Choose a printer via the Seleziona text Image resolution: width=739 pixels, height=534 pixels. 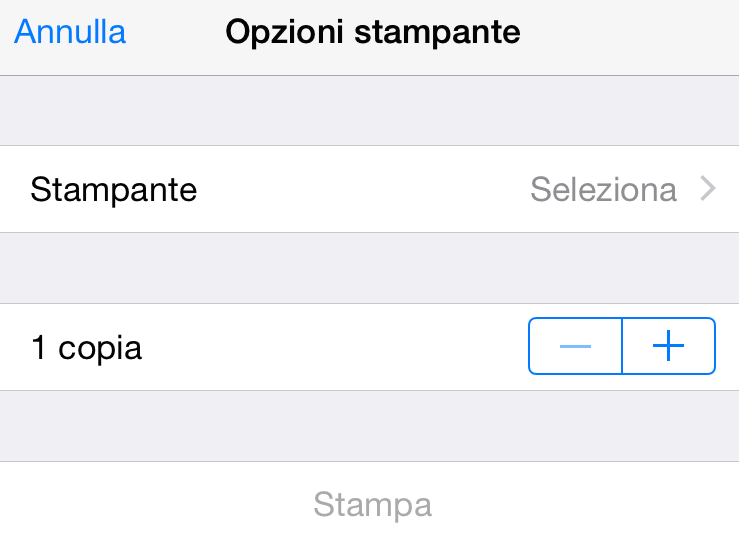tap(603, 189)
